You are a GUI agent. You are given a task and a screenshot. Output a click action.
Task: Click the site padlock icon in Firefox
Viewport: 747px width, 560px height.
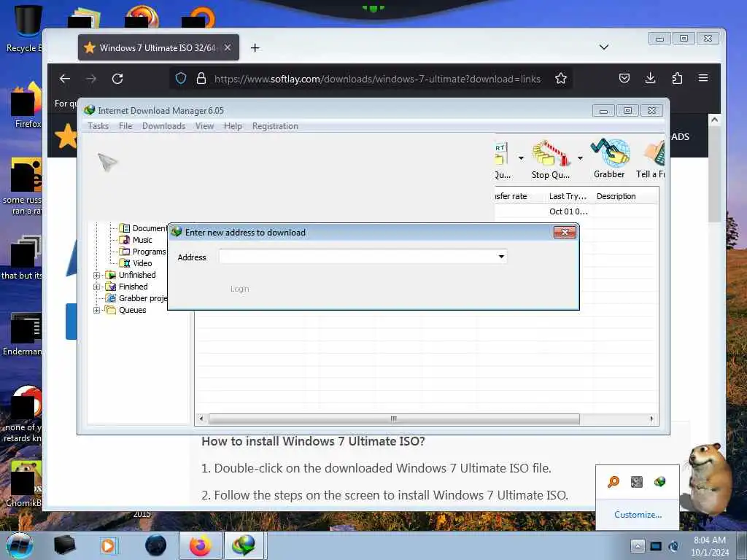201,78
